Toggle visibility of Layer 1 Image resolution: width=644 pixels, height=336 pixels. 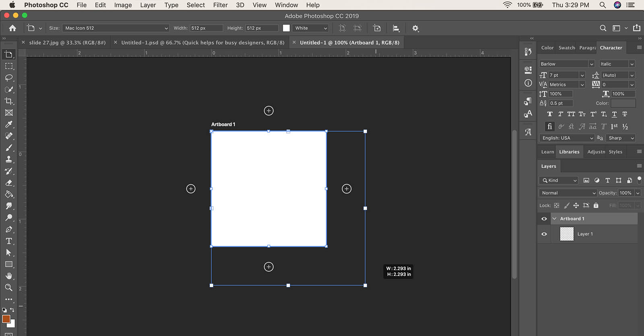point(544,234)
